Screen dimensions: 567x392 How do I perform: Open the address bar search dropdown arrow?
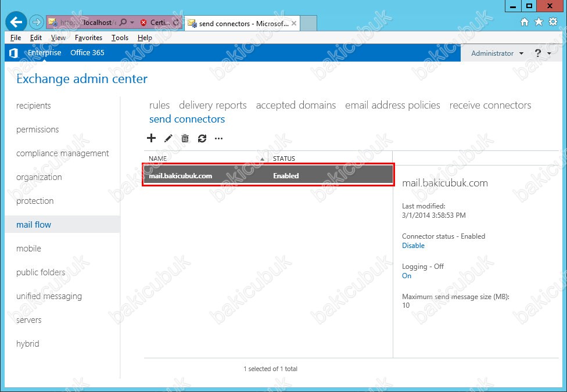(x=132, y=23)
